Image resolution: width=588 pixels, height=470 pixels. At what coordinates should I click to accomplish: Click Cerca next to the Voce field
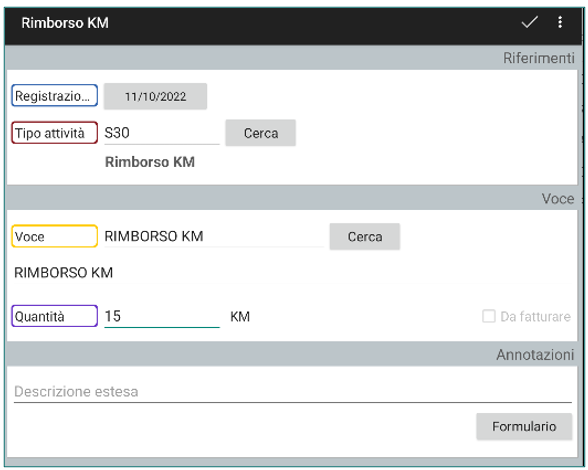[x=364, y=237]
